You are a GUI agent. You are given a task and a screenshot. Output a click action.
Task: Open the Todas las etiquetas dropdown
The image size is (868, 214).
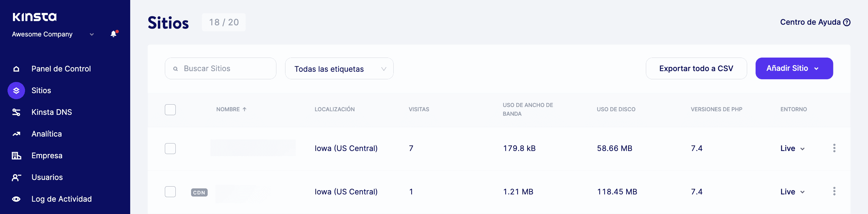[339, 69]
